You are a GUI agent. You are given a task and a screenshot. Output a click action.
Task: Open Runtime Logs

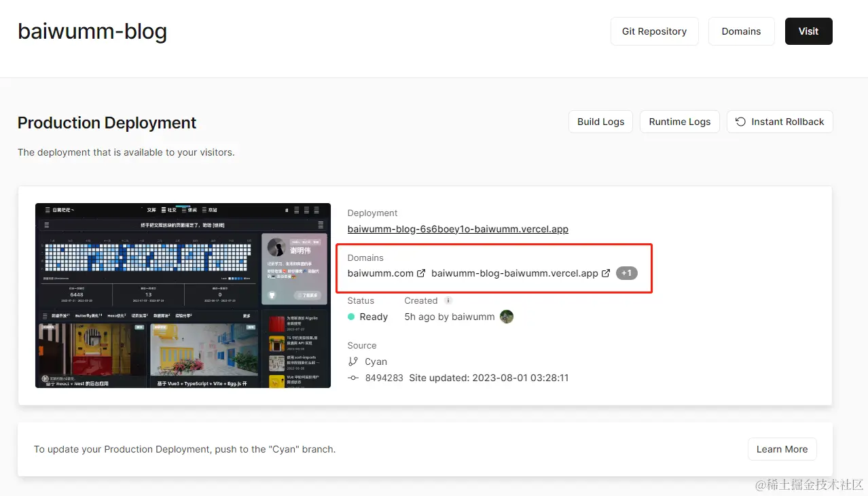tap(679, 122)
